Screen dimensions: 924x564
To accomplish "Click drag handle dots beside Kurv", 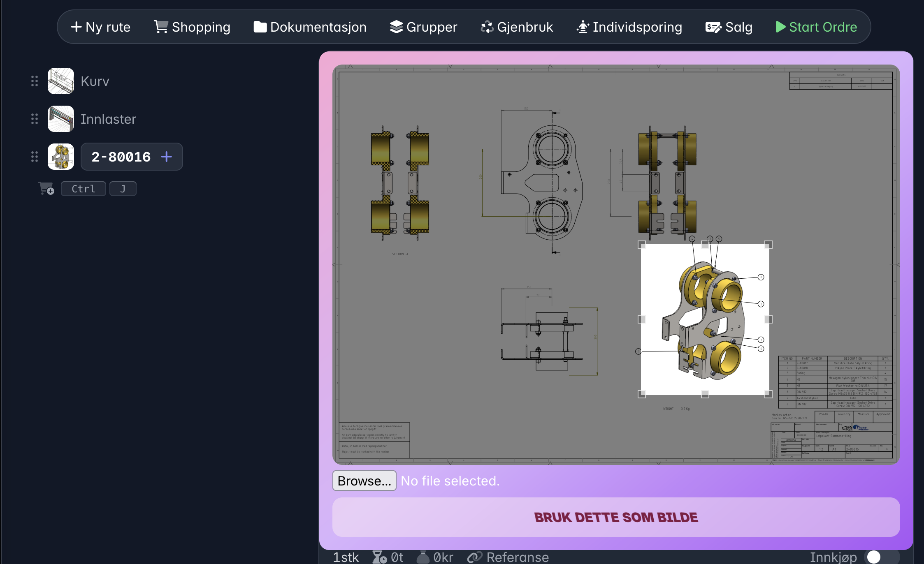I will tap(35, 81).
